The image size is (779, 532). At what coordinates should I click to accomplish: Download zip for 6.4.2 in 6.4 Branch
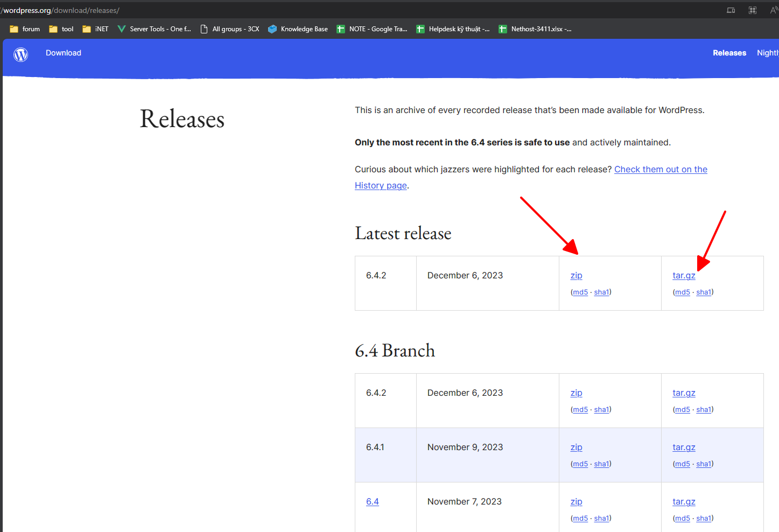(x=577, y=393)
